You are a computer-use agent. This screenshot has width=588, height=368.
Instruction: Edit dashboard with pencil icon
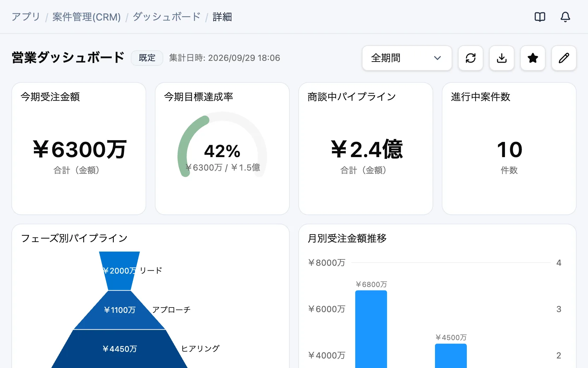pyautogui.click(x=564, y=58)
